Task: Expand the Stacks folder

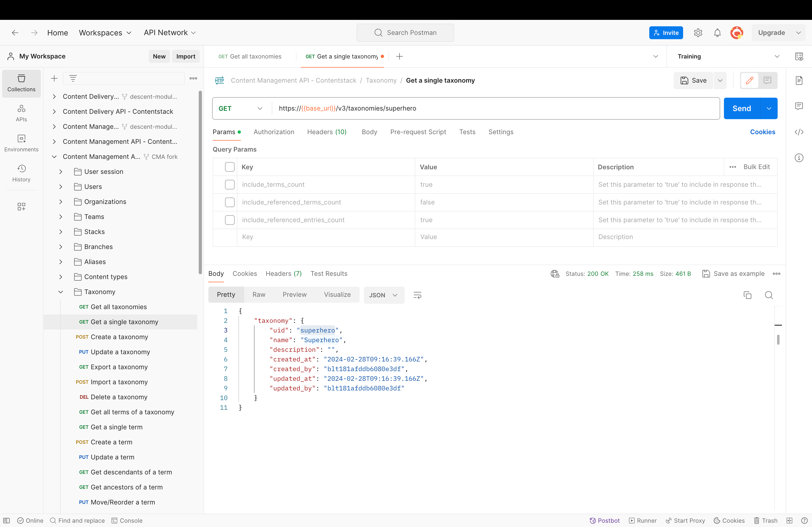Action: coord(61,232)
